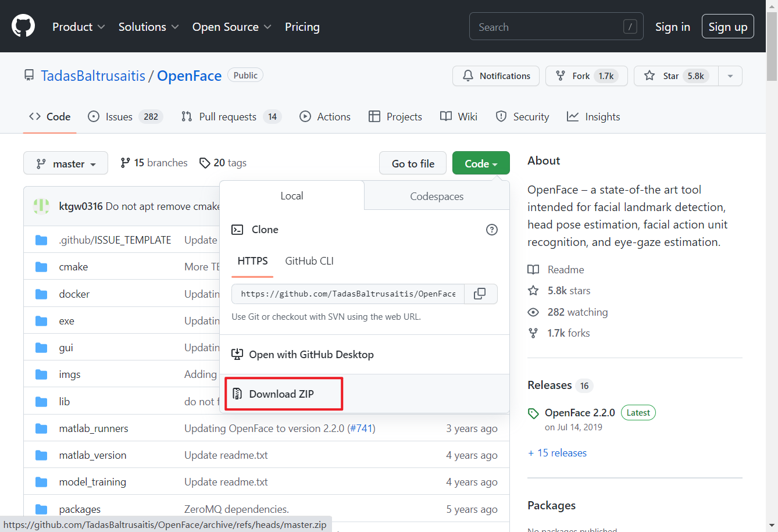Image resolution: width=778 pixels, height=532 pixels.
Task: Open the Insights tab
Action: 594,117
